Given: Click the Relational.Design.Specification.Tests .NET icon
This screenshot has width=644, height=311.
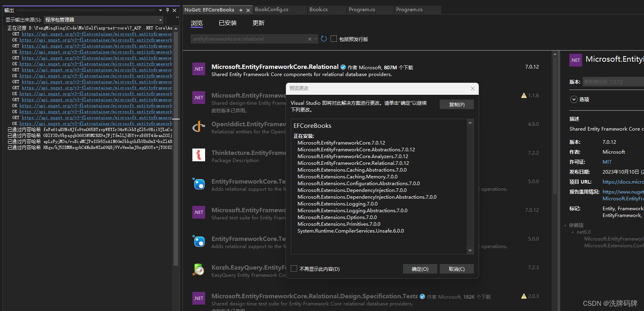Looking at the screenshot, I should 199,298.
